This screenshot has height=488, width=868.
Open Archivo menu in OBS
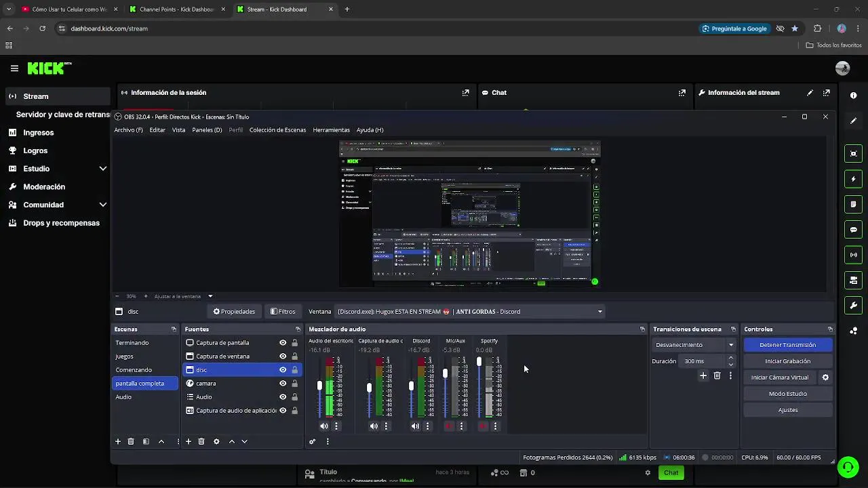coord(129,130)
